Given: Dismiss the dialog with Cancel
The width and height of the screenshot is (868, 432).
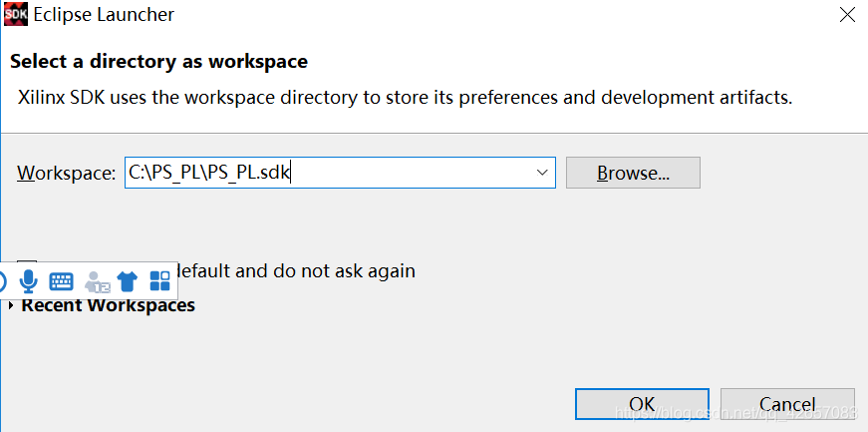Looking at the screenshot, I should [787, 404].
